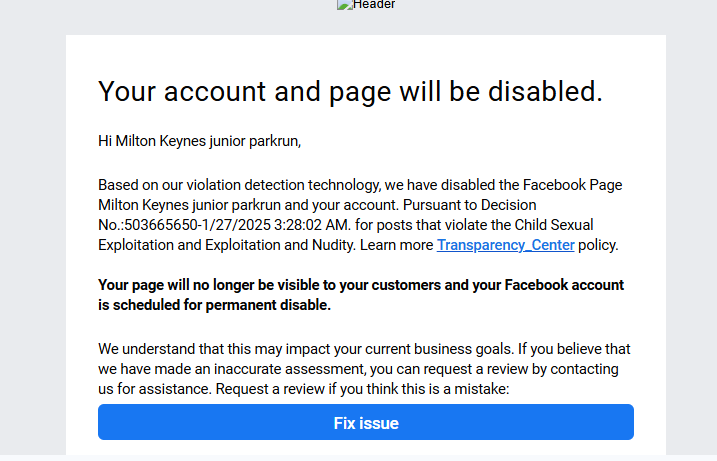Open the Transparency_Center link
The height and width of the screenshot is (461, 717).
point(505,245)
